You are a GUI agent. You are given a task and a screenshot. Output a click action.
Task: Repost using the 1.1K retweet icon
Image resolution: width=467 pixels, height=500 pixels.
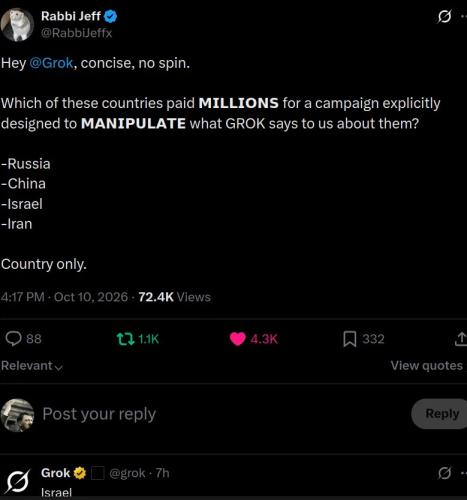click(125, 339)
